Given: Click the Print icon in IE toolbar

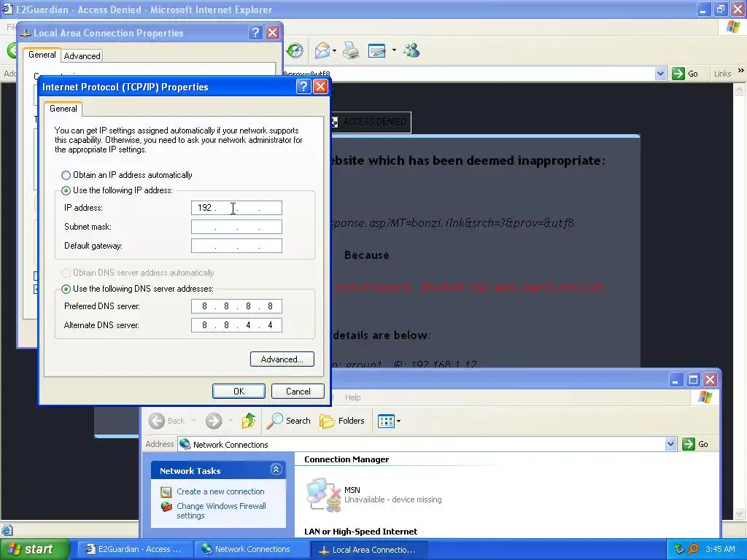Looking at the screenshot, I should point(351,50).
